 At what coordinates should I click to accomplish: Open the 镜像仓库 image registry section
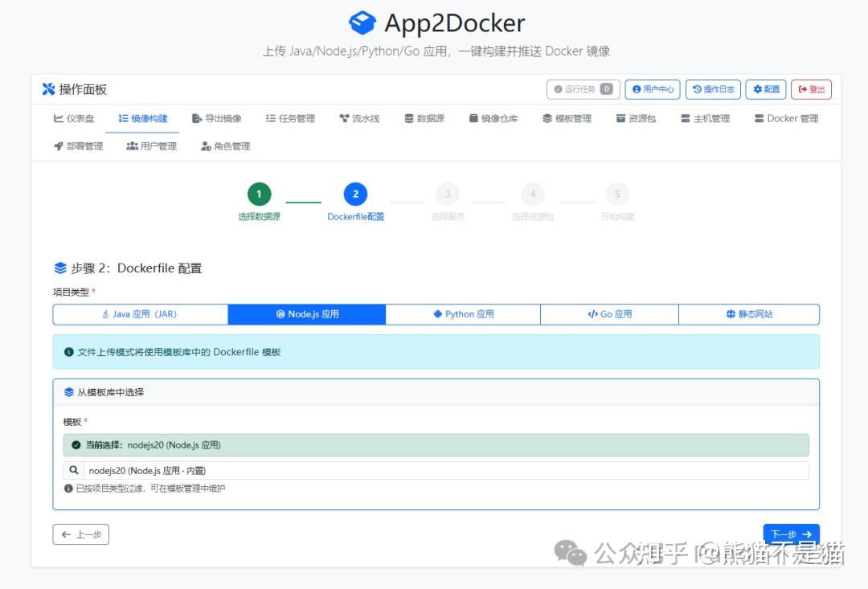(493, 118)
